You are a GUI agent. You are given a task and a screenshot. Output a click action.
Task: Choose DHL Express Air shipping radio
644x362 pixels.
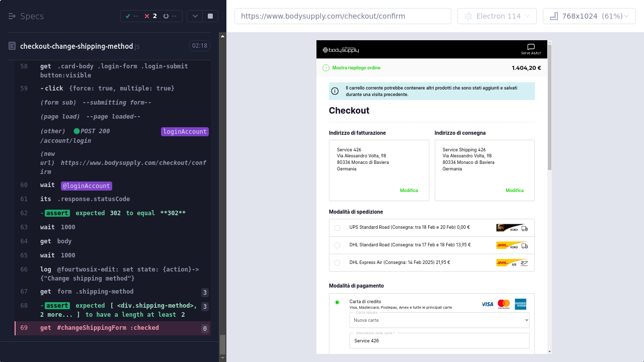337,262
